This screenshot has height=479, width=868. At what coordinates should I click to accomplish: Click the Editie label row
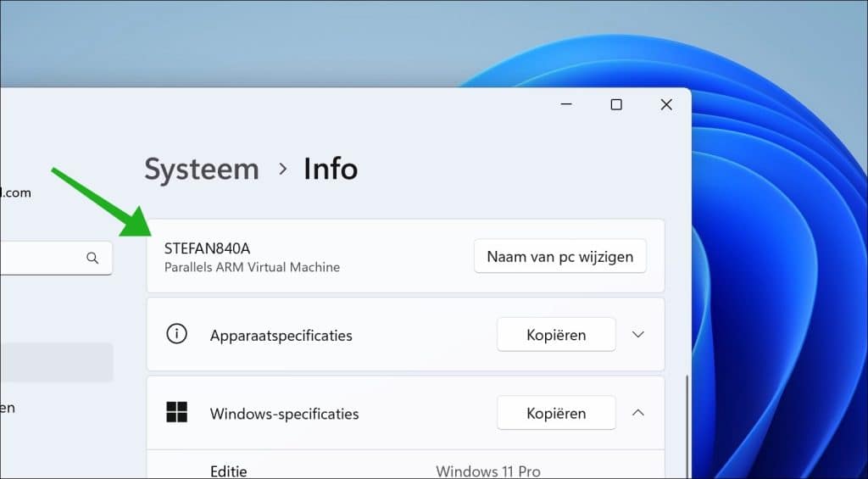(x=229, y=471)
